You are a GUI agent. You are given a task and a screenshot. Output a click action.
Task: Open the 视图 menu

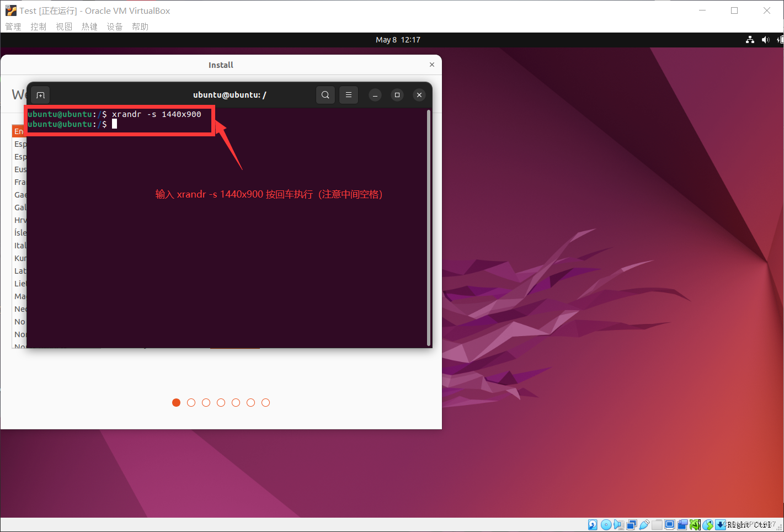pos(64,26)
